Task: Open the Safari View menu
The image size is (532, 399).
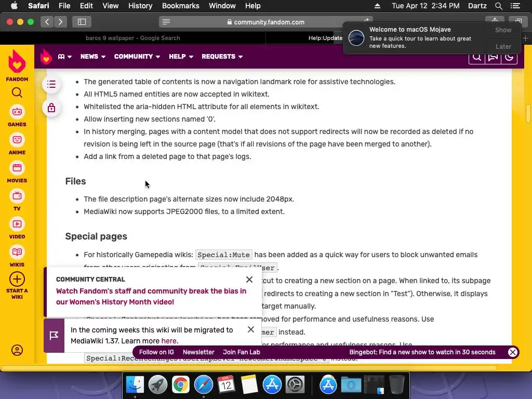Action: point(110,6)
